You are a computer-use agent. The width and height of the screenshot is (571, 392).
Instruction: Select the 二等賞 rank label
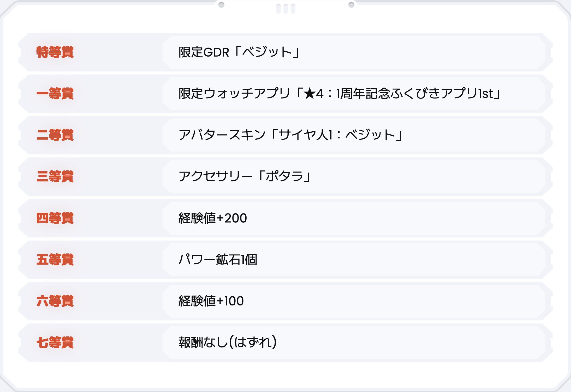pos(55,135)
